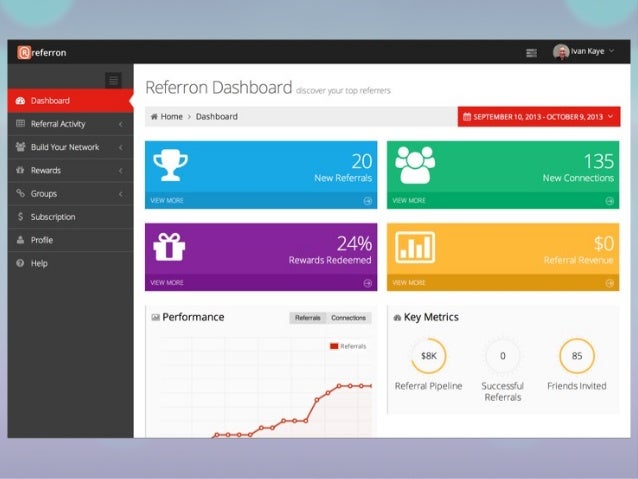The width and height of the screenshot is (638, 479).
Task: Click the Referron Dashboard page heading
Action: tap(218, 87)
